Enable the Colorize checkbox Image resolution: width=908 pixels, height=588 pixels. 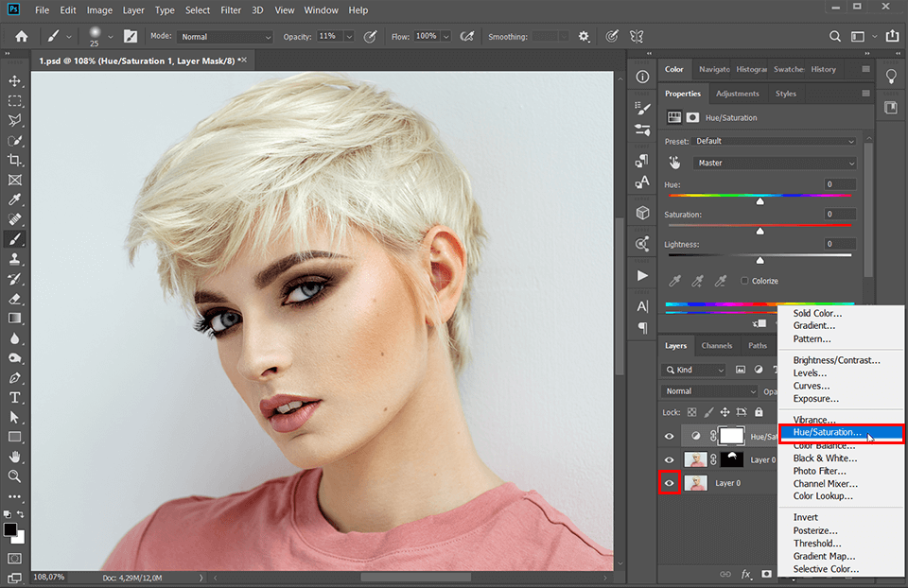(x=743, y=280)
